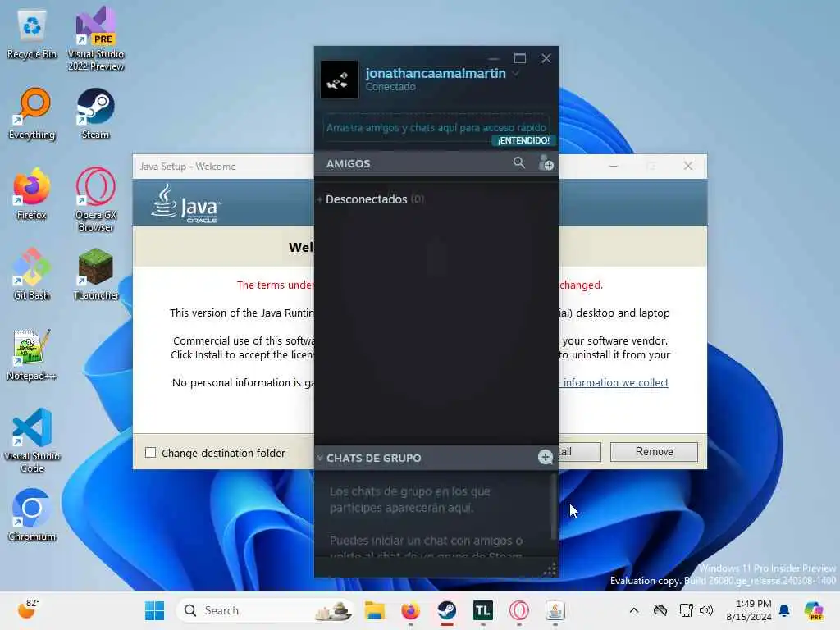Click the Steam profile avatar image
The height and width of the screenshot is (630, 840).
point(339,80)
